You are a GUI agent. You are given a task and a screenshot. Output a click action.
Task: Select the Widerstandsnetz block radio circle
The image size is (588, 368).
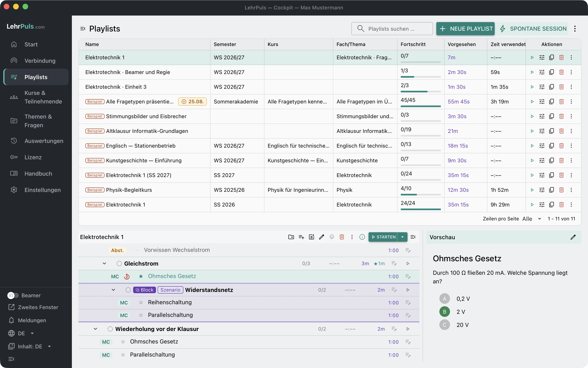pos(128,290)
